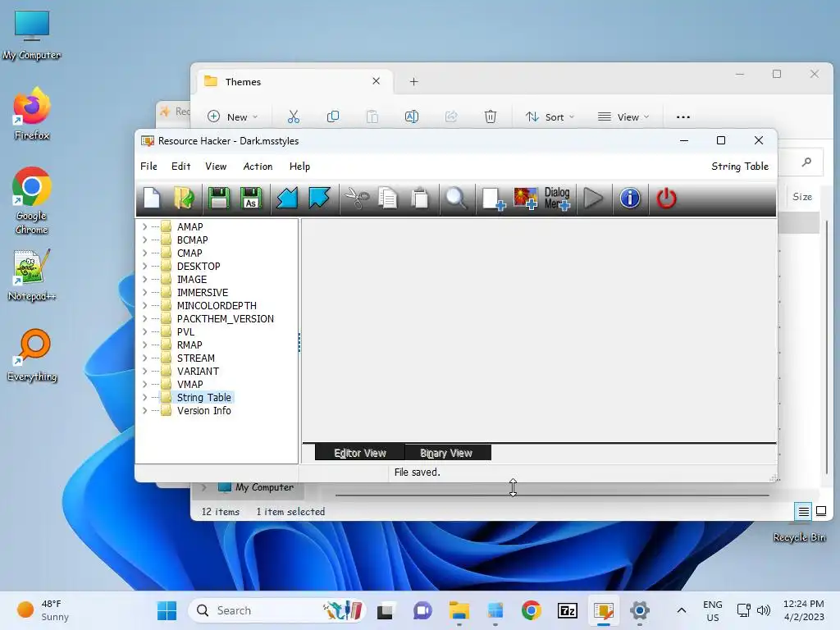Click the blue arrow icon next to Save As

click(287, 199)
